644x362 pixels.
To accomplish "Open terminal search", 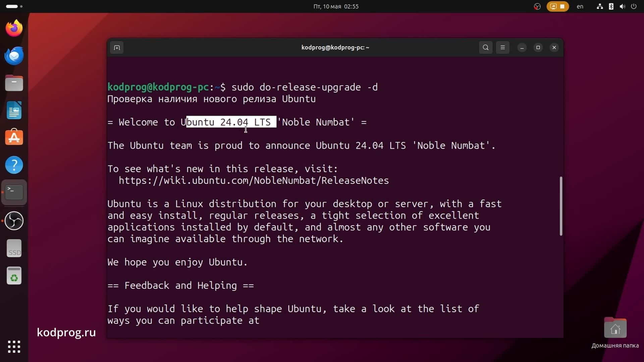I will point(485,48).
